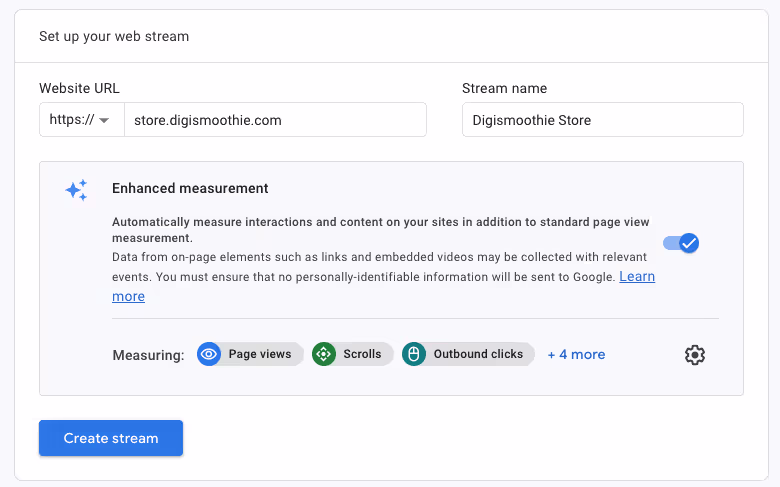Toggle Enhanced measurement switch off
The width and height of the screenshot is (780, 487).
click(681, 243)
